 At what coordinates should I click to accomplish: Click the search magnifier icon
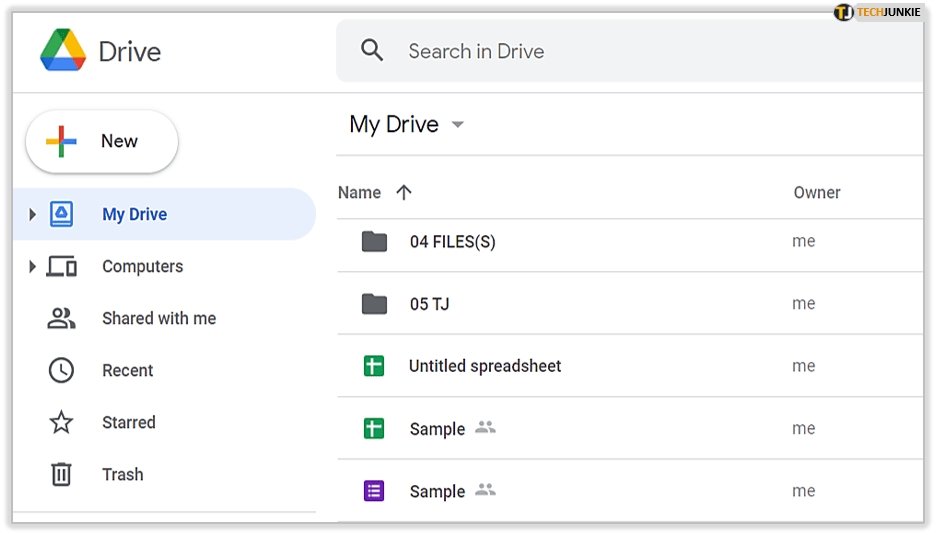point(372,51)
